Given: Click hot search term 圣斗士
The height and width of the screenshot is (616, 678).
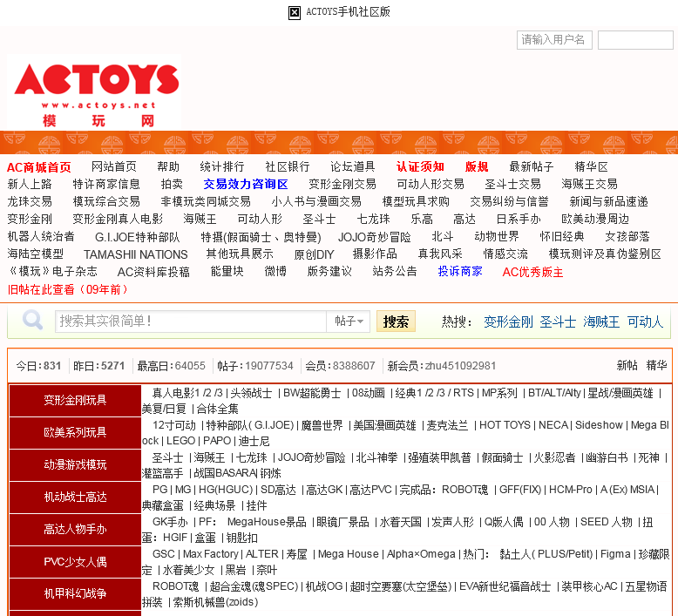Looking at the screenshot, I should tap(558, 322).
